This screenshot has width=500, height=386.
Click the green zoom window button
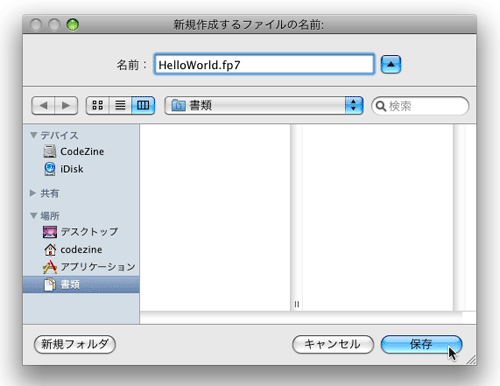coord(72,24)
